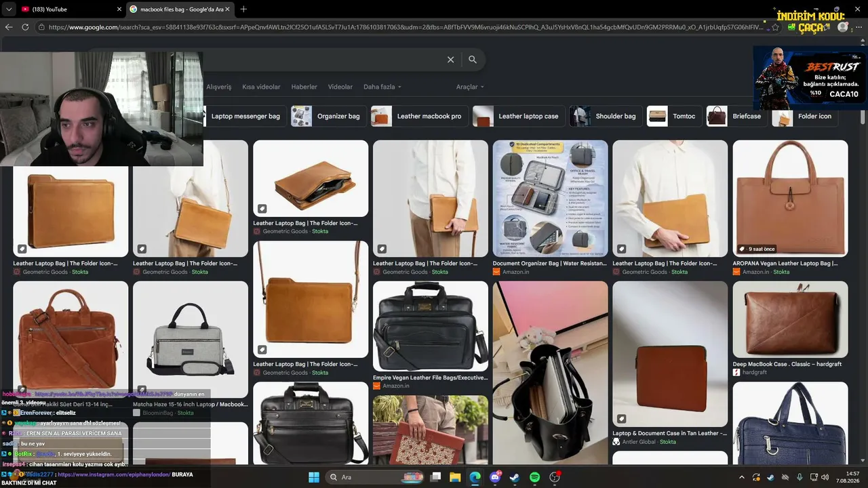Open the Windows Start menu

314,477
